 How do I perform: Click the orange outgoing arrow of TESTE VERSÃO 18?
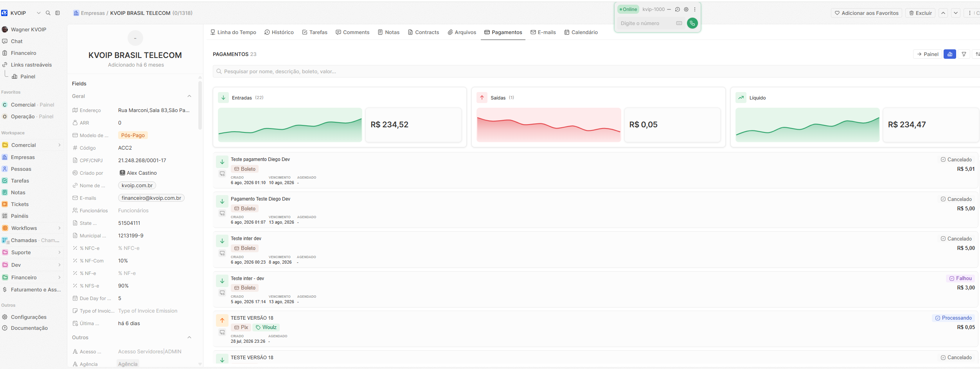point(222,320)
